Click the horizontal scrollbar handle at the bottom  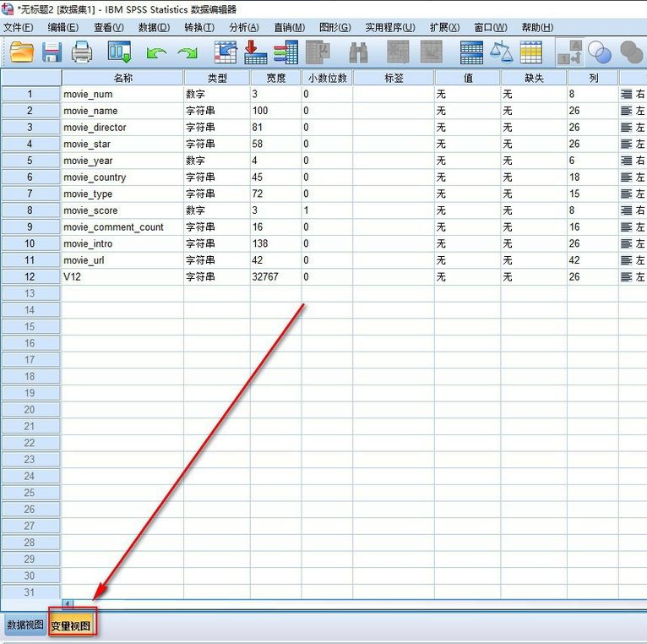pyautogui.click(x=68, y=603)
